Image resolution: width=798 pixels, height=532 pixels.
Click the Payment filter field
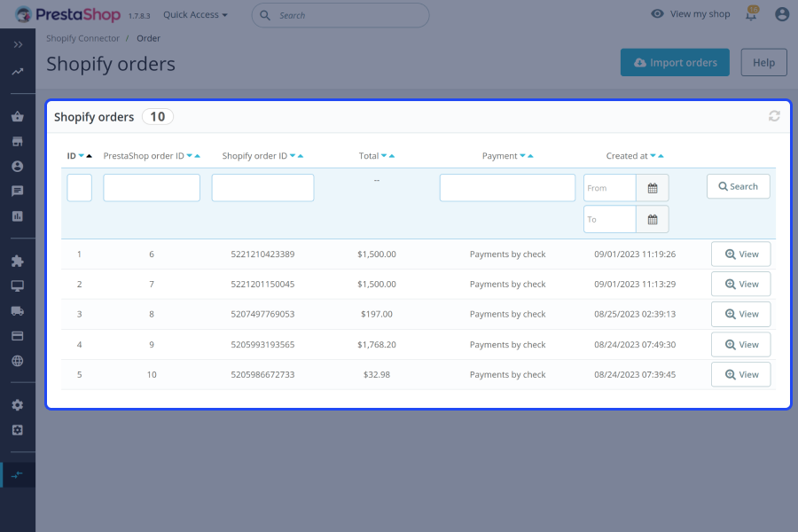point(507,188)
